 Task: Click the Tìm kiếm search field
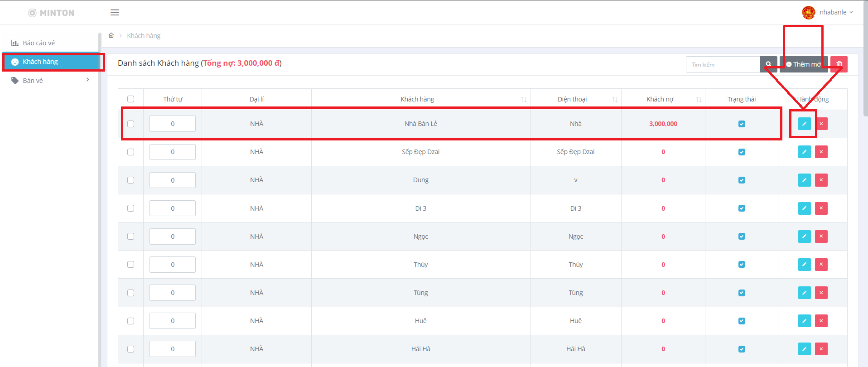723,64
